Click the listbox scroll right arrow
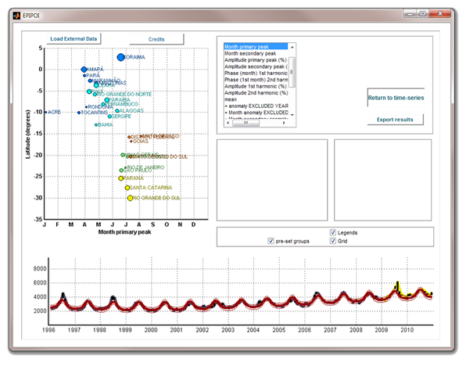The height and width of the screenshot is (384, 459). 284,123
